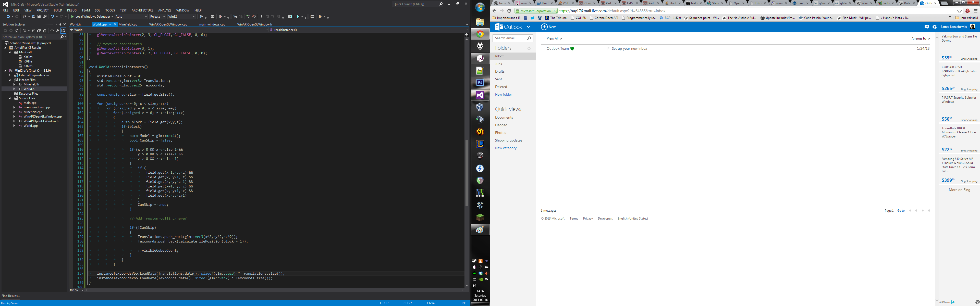The width and height of the screenshot is (980, 306).
Task: Click the Visual Studio icon in the taskbar
Action: (x=480, y=95)
